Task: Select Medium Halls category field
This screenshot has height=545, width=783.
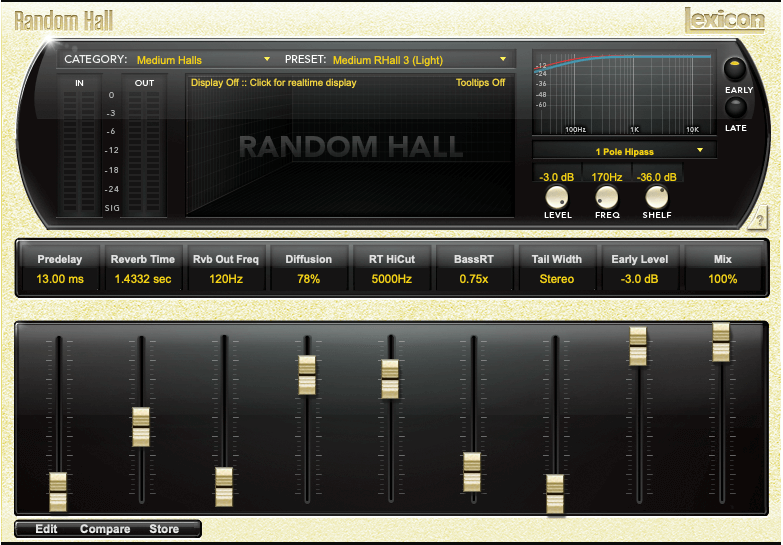Action: tap(169, 60)
